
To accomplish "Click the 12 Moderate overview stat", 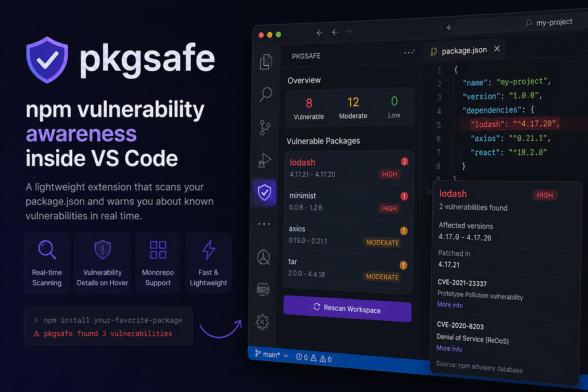I will tap(353, 108).
